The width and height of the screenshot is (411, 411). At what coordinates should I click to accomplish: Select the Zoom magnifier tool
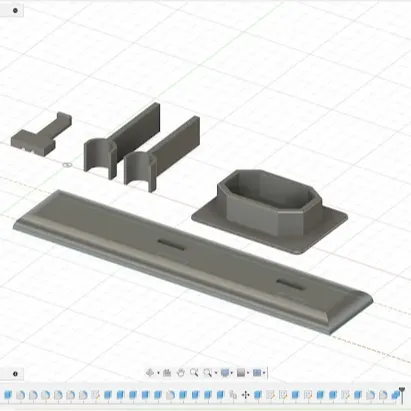[x=194, y=373]
